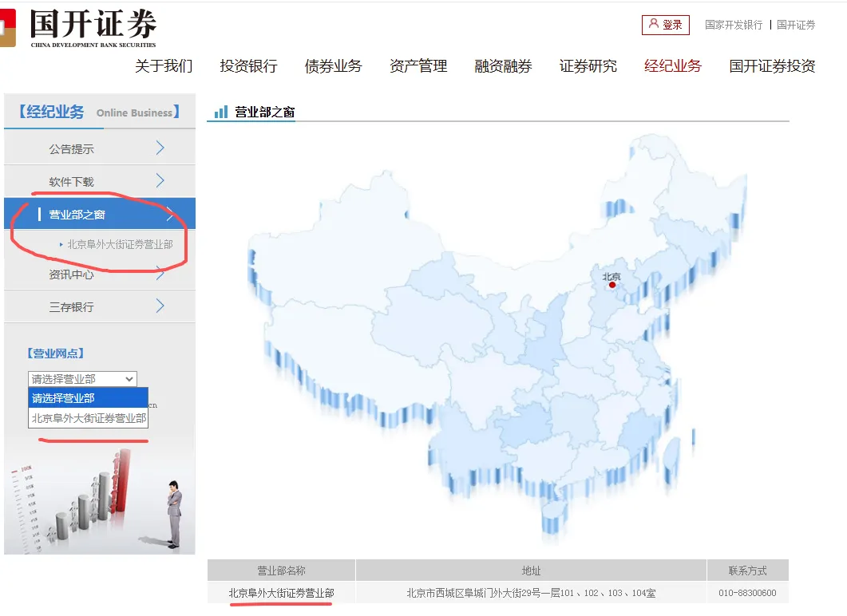Open the 请选择营业部 dropdown box
The width and height of the screenshot is (847, 616).
(x=82, y=378)
